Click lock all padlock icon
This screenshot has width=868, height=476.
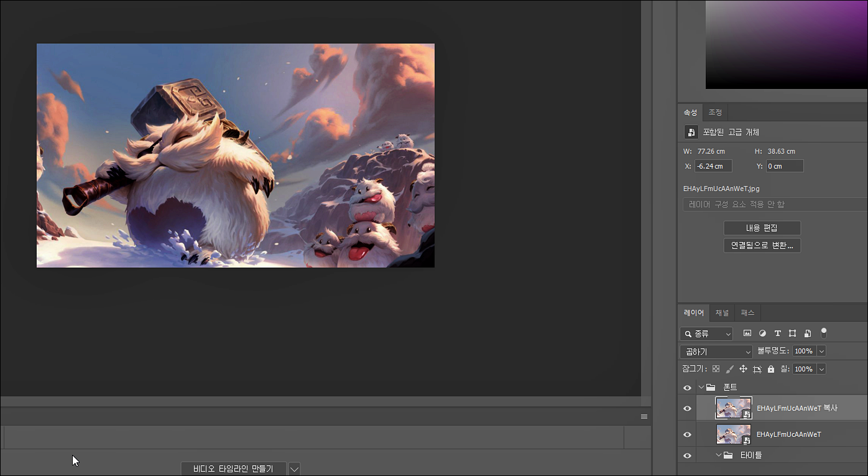pos(771,369)
